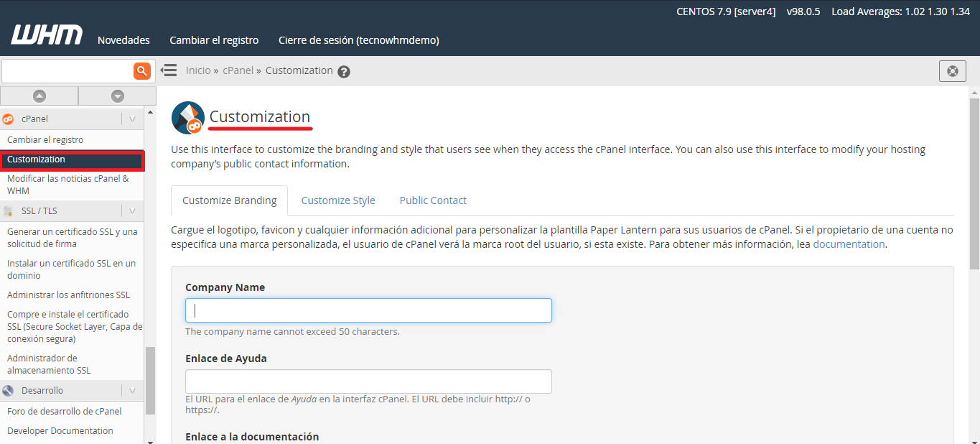Collapse the cPanel sidebar section
980x444 pixels.
(x=132, y=119)
